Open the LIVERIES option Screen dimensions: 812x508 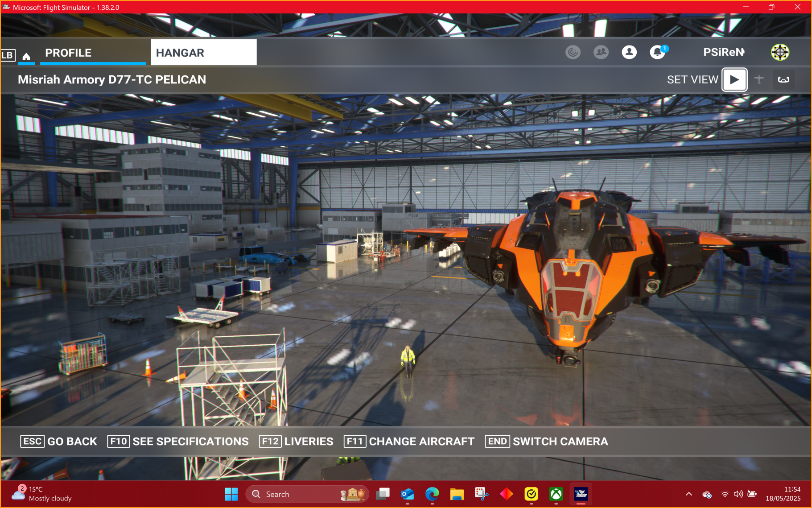coord(296,442)
